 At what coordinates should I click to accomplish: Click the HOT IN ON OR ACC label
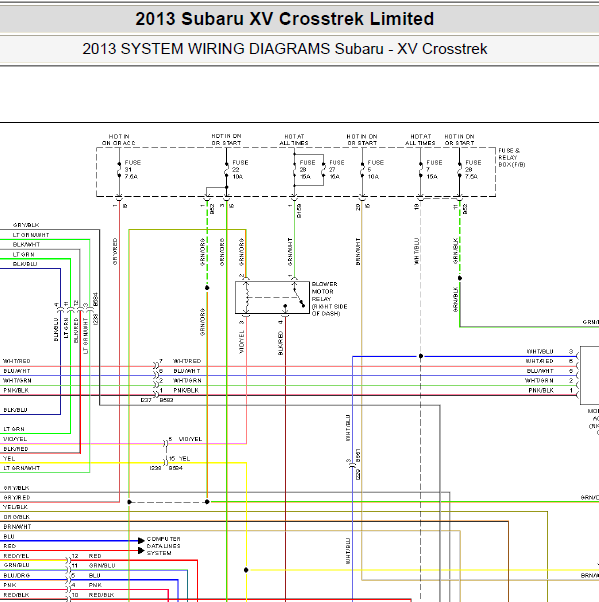tap(119, 140)
